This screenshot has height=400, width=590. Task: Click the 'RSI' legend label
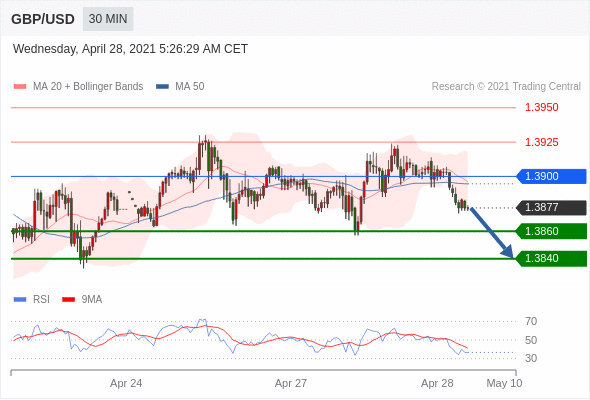[x=41, y=300]
